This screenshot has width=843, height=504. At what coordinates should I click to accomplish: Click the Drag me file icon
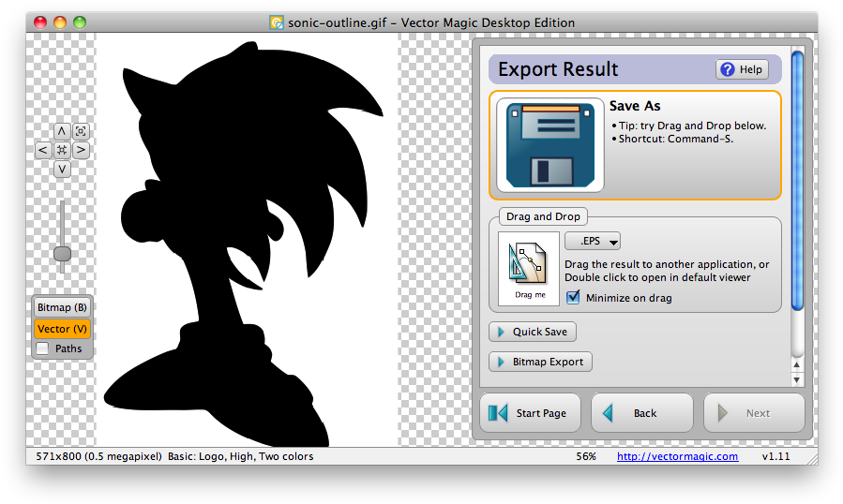[x=529, y=269]
